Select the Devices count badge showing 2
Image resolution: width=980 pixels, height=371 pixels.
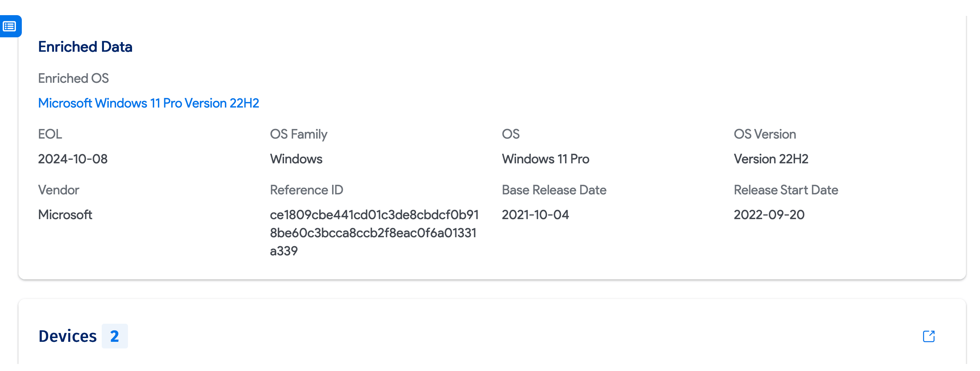[115, 336]
